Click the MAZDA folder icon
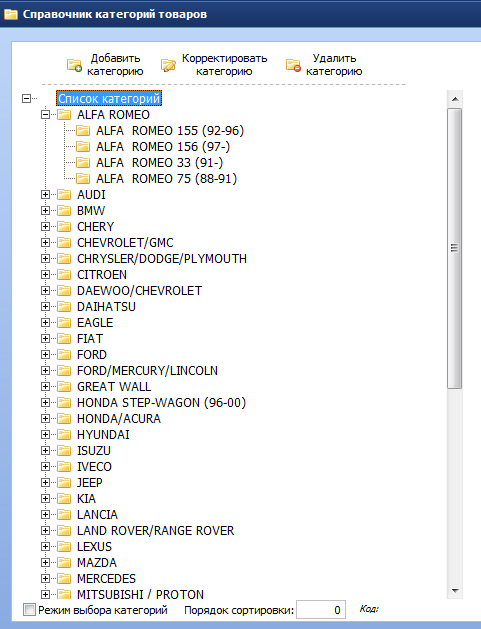The image size is (481, 629). (x=64, y=562)
